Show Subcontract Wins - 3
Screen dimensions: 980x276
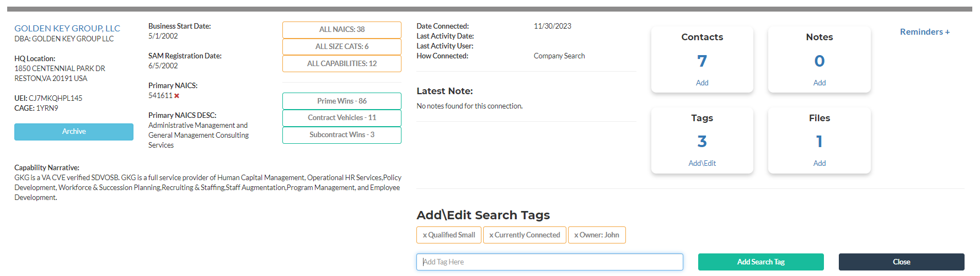pyautogui.click(x=341, y=135)
